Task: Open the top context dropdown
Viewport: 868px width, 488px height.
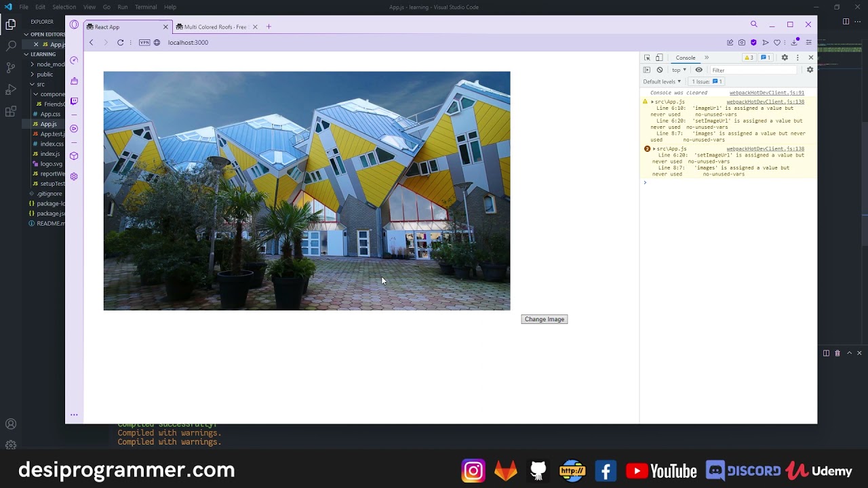Action: 679,70
